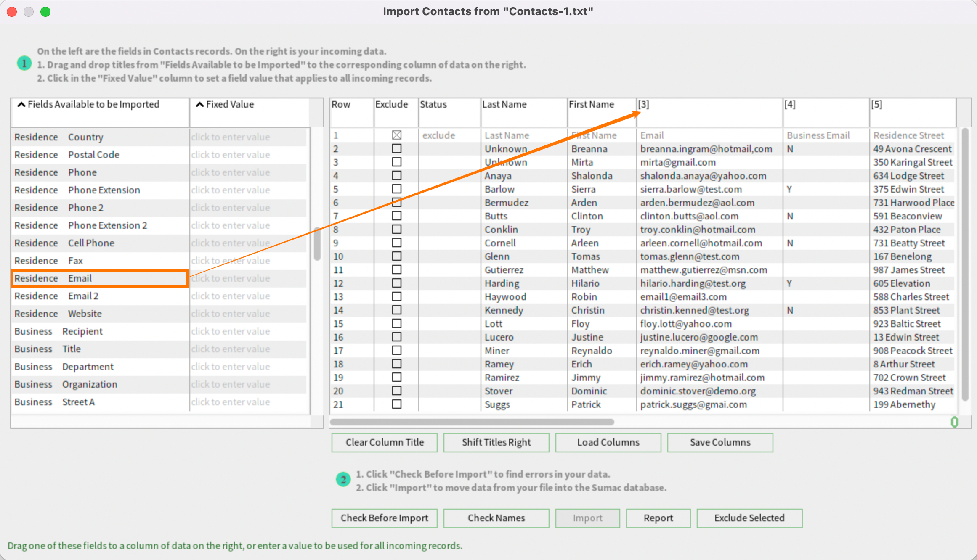Viewport: 977px width, 560px height.
Task: Click Shift Titles Right
Action: click(x=496, y=442)
